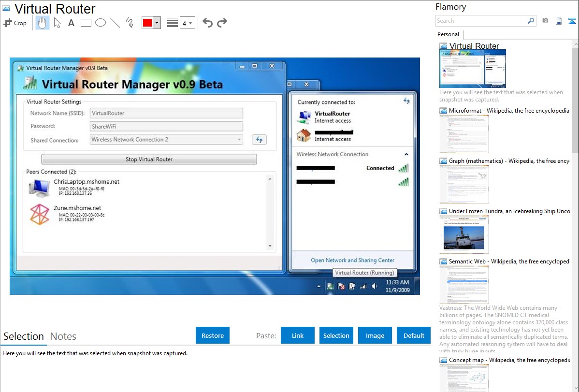Click the network signal tray icon

click(x=363, y=286)
